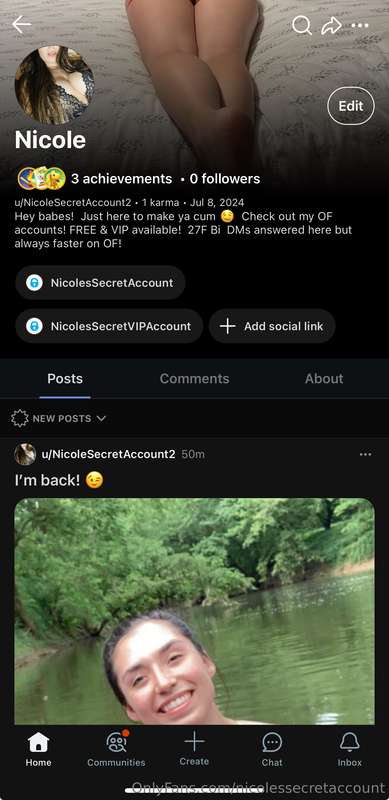
Task: Tap the back arrow icon
Action: (21, 24)
